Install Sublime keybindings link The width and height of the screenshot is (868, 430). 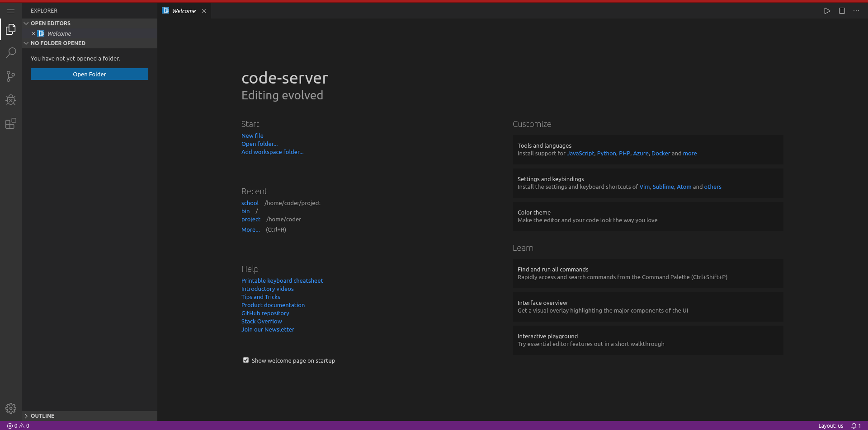[663, 187]
